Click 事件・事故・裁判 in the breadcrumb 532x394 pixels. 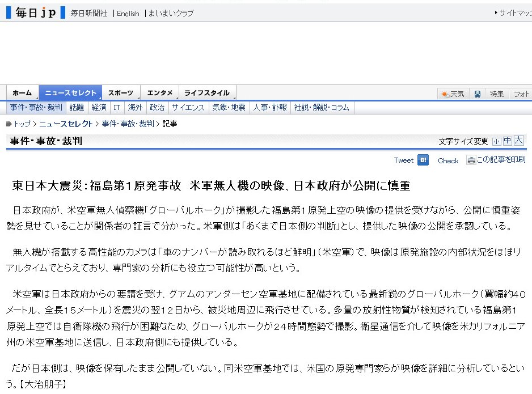tap(128, 124)
